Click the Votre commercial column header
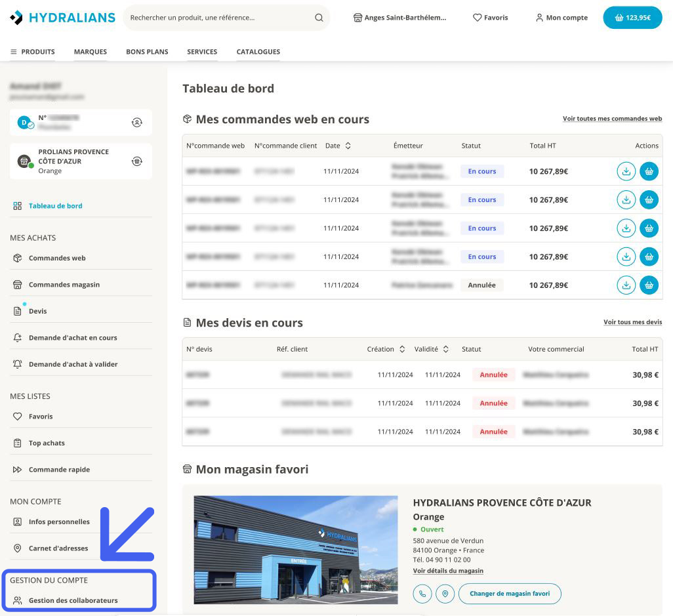 pos(556,349)
